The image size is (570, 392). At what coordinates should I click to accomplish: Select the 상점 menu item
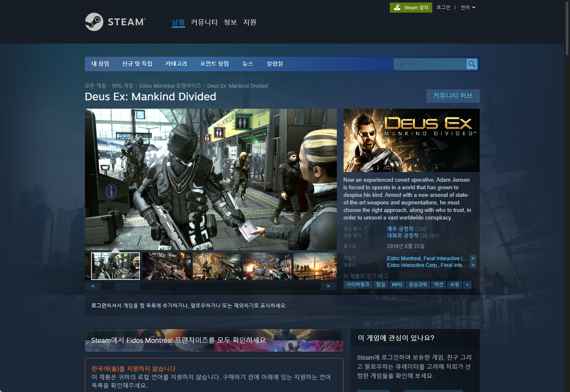[178, 22]
